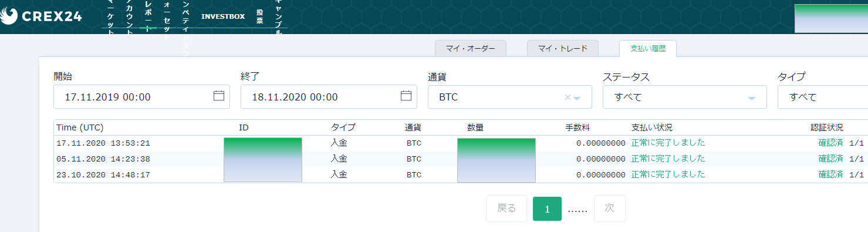Select the 17.11.2020 13:53:21 deposit row

(461, 143)
